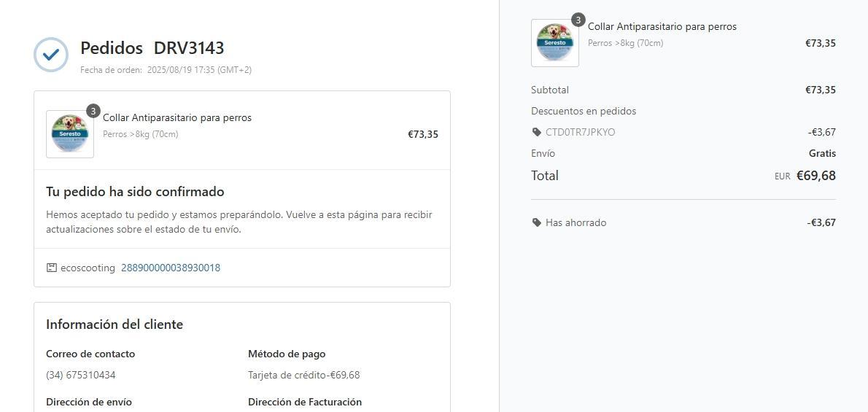Click quantity badge on order summary thumbnail

coord(578,20)
